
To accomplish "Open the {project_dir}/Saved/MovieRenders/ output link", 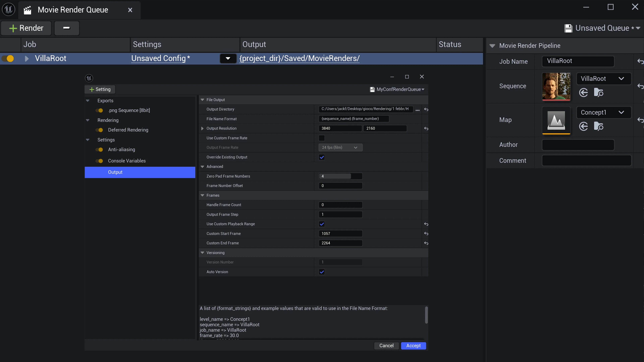I will coord(300,58).
